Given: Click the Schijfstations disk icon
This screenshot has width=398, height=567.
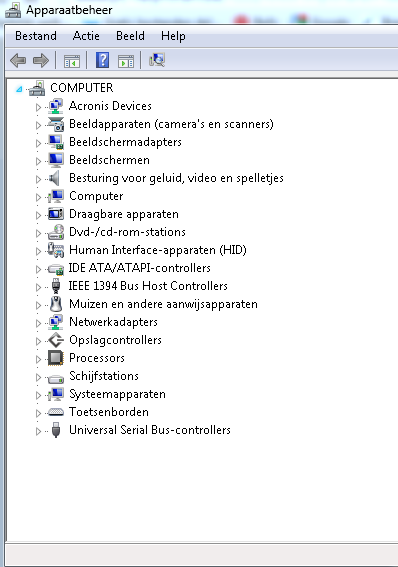Looking at the screenshot, I should pos(56,378).
